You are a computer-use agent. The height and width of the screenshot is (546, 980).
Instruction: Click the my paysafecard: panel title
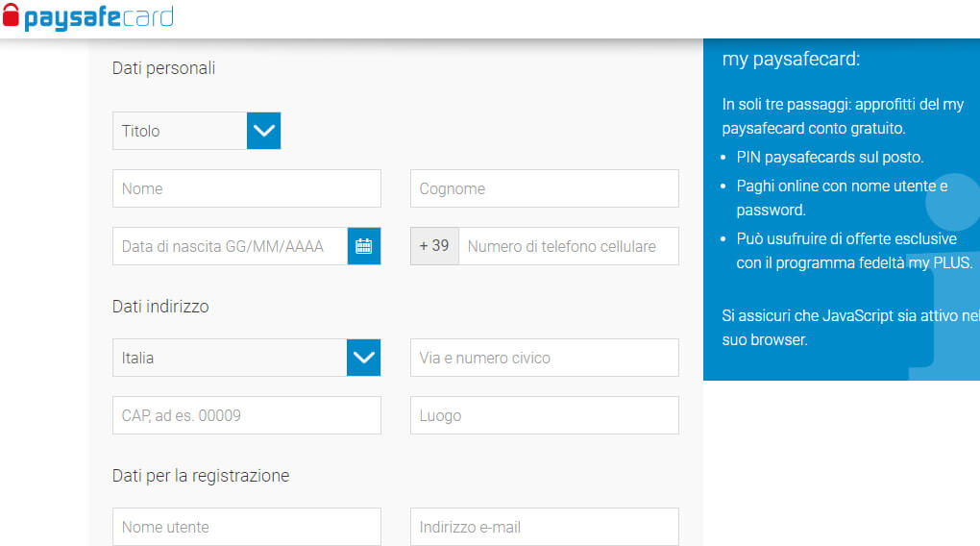(792, 59)
